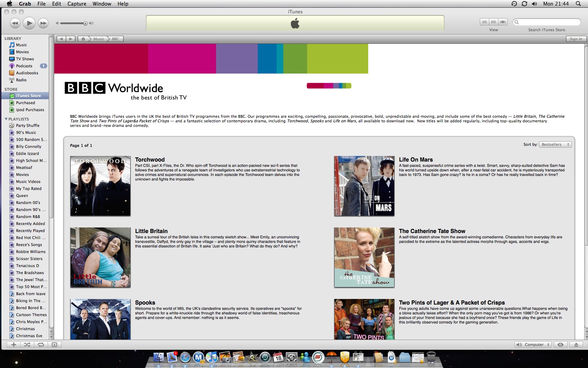This screenshot has width=588, height=368.
Task: Open the Grab application menu
Action: tap(25, 4)
